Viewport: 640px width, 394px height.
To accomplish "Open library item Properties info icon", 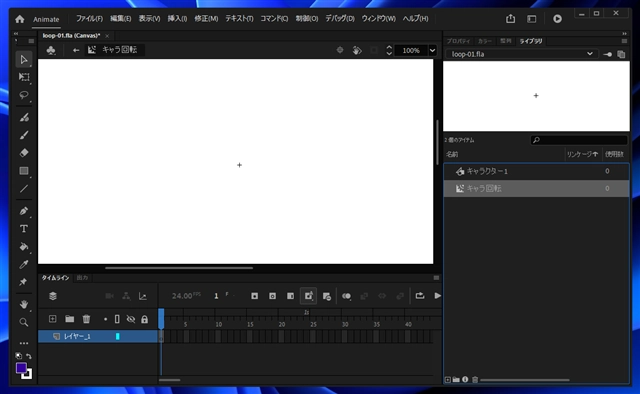I will pyautogui.click(x=465, y=380).
